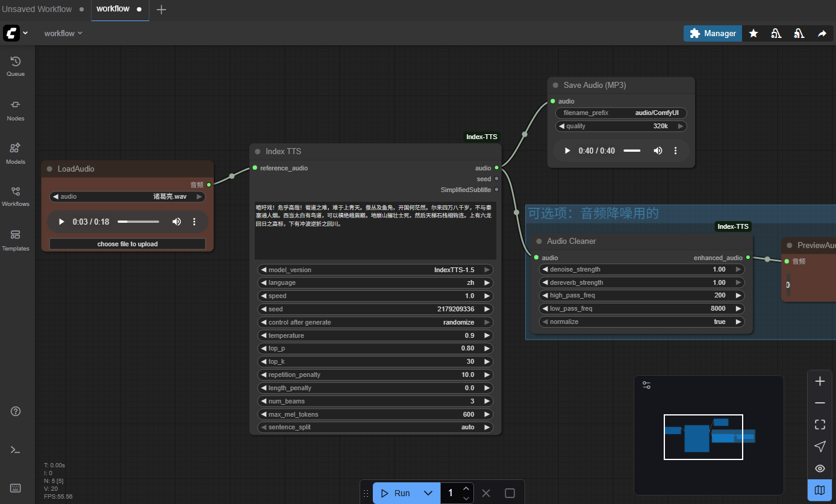Open the Workflows sidebar panel
The image size is (836, 504).
coord(16,196)
